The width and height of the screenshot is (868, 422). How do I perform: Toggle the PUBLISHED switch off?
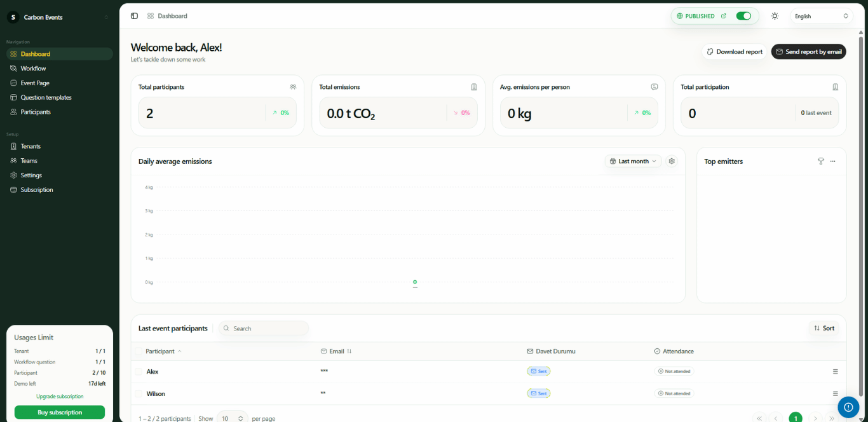744,15
